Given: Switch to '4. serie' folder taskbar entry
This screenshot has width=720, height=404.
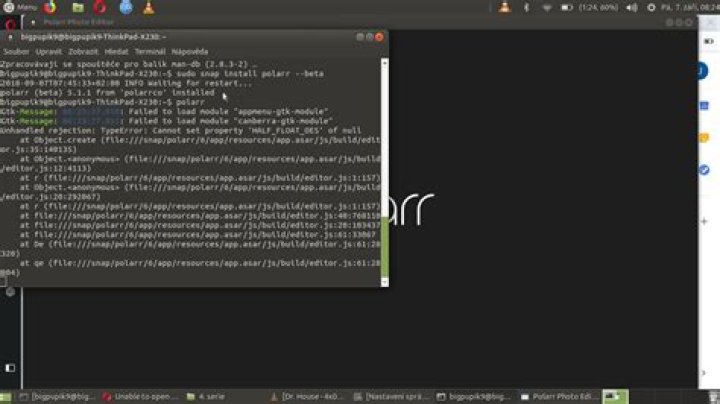Looking at the screenshot, I should pos(206,397).
